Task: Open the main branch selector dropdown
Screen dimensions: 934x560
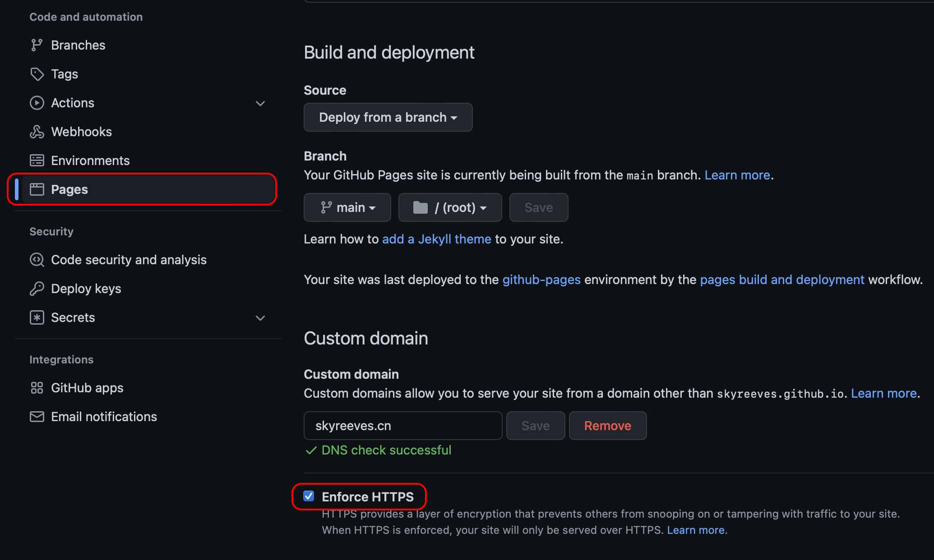Action: point(347,207)
